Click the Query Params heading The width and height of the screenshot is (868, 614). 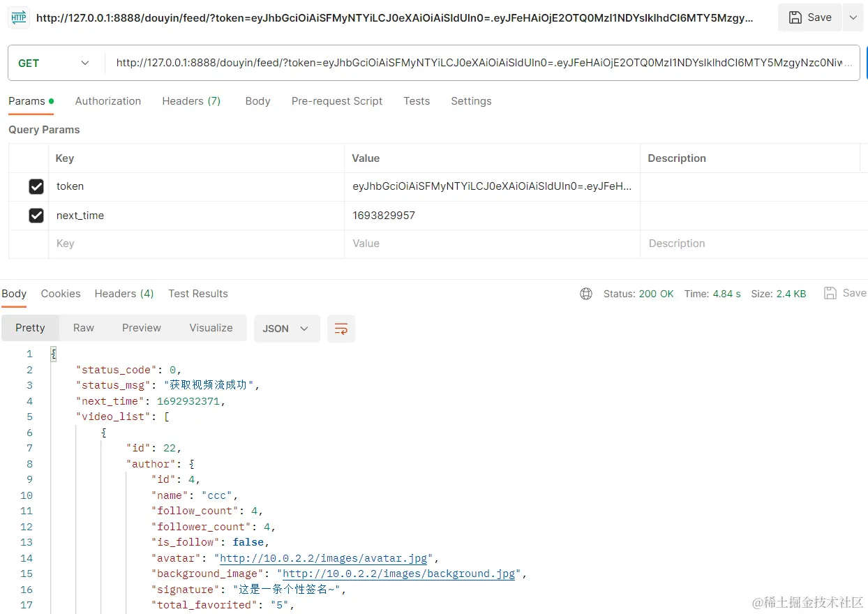pyautogui.click(x=44, y=130)
